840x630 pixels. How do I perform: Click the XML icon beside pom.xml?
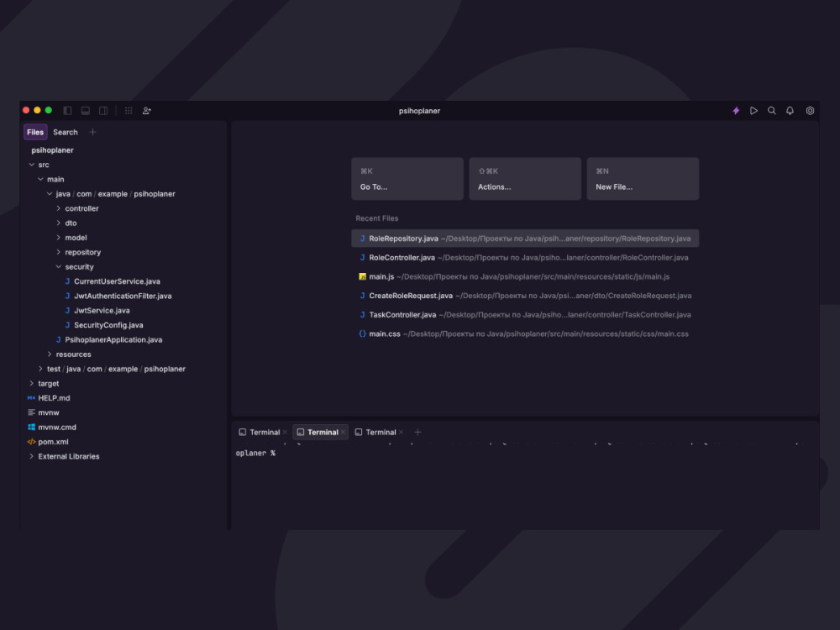[32, 442]
